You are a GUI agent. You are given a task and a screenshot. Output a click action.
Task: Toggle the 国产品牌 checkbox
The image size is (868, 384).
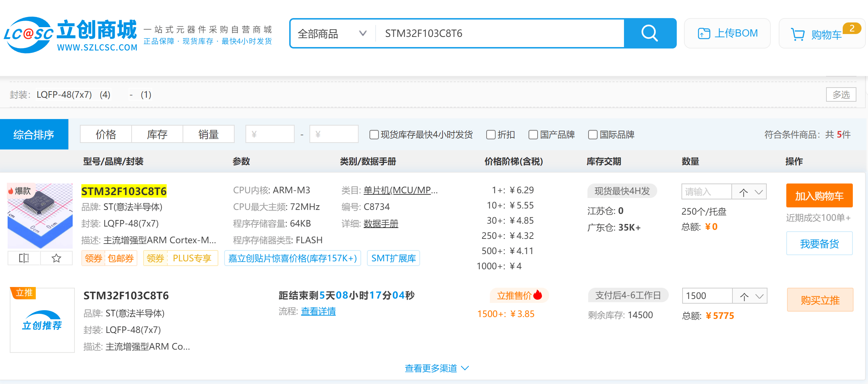[533, 135]
